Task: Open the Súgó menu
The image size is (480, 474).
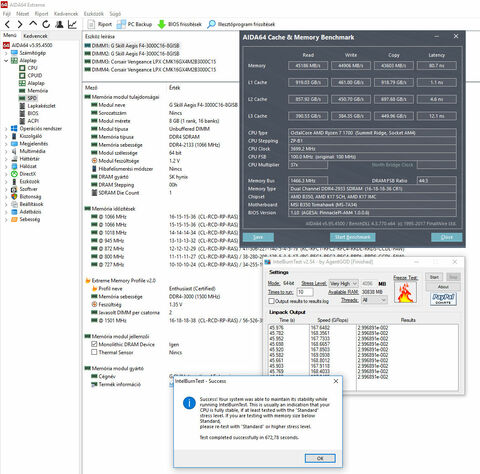Action: click(x=115, y=14)
